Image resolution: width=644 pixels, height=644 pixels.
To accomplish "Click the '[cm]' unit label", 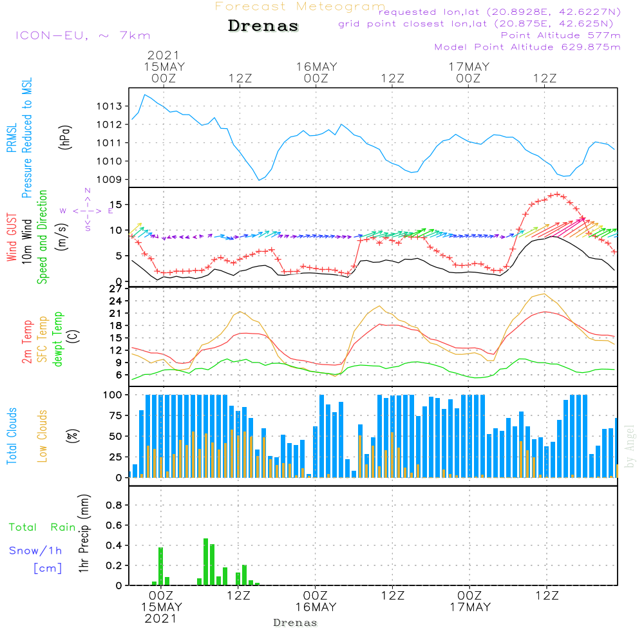I will (x=48, y=569).
